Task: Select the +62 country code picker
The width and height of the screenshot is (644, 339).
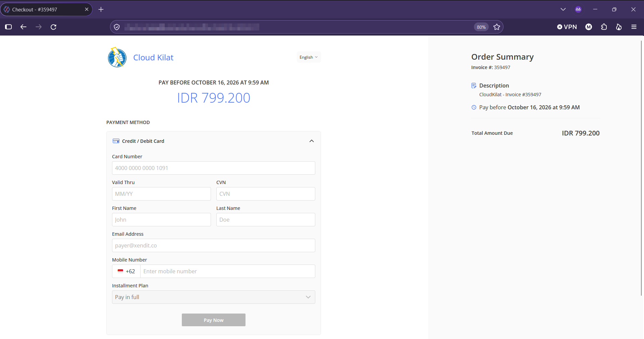Action: point(126,271)
